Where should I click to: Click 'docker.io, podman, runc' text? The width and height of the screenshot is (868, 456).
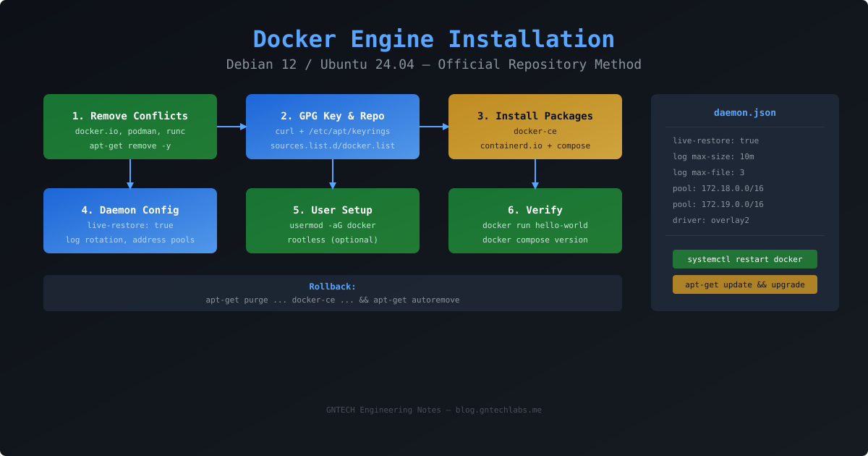click(130, 131)
